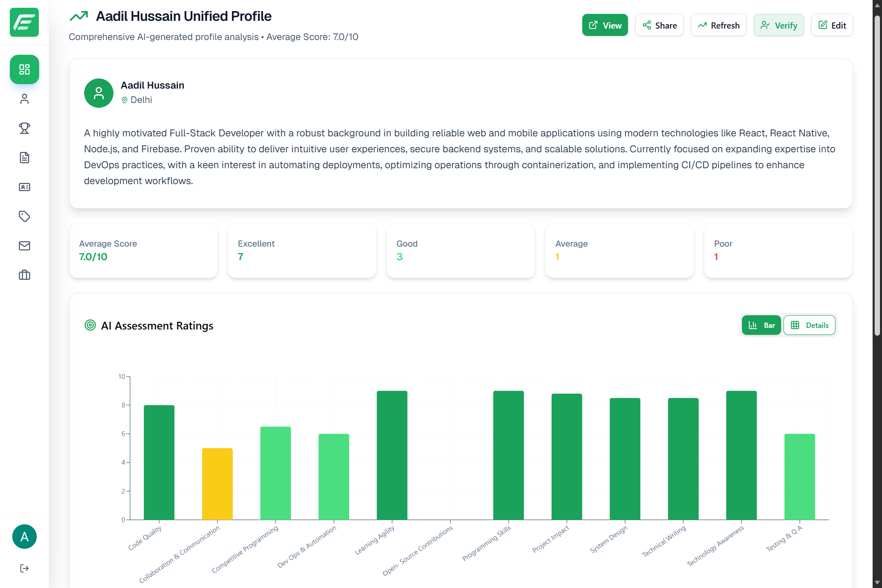Click the yellow Collaboration & Communication bar
The image size is (882, 588).
pos(217,484)
